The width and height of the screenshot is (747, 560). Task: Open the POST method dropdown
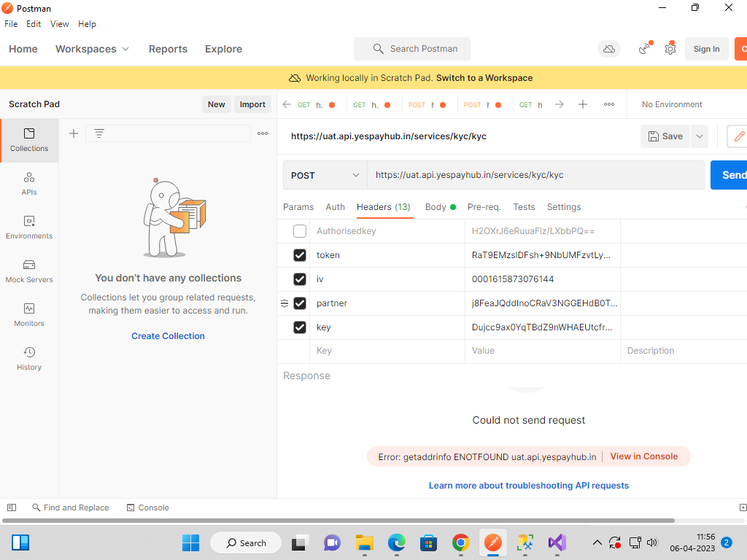coord(325,175)
